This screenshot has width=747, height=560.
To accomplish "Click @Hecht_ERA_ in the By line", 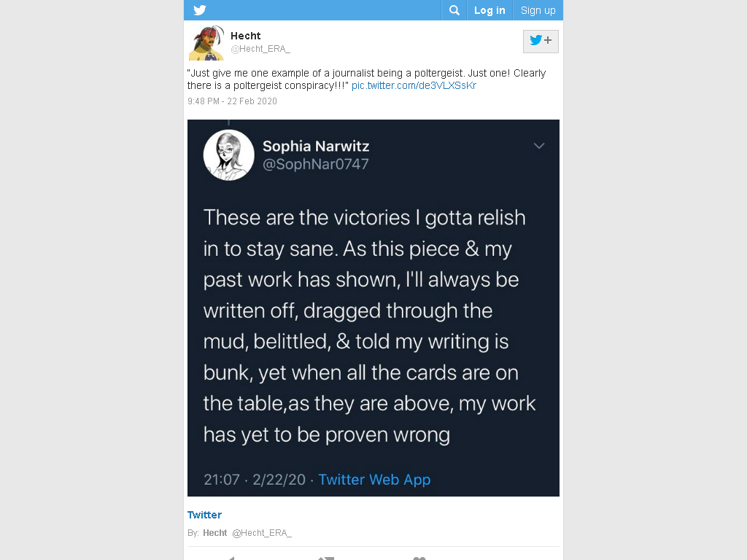I will point(262,533).
